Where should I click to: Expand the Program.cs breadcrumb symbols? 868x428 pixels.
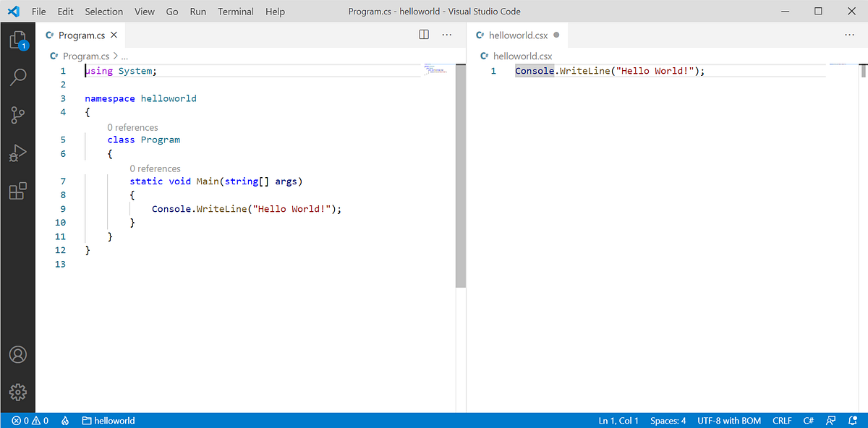[x=125, y=55]
